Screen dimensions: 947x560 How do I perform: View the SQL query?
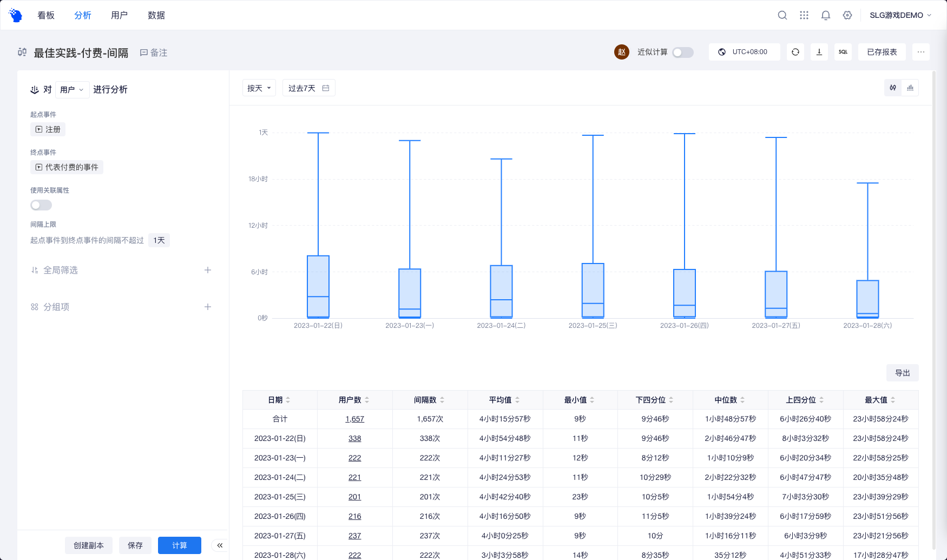coord(843,52)
